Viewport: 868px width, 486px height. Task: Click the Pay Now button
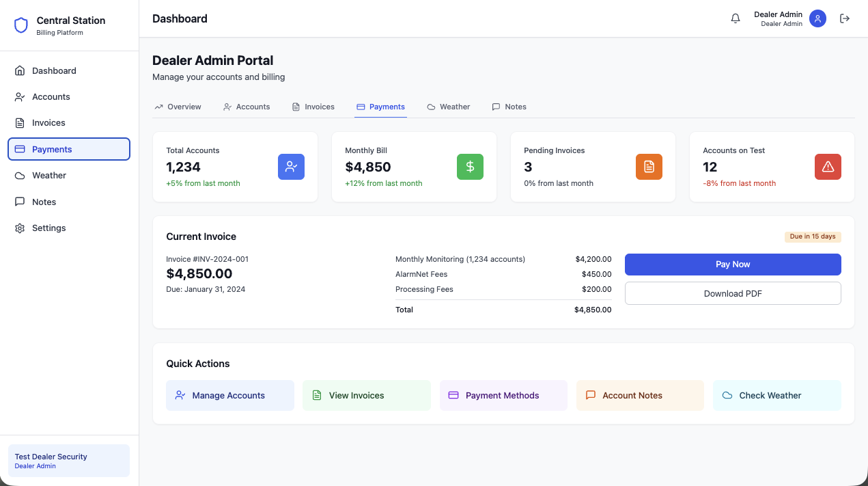click(733, 265)
